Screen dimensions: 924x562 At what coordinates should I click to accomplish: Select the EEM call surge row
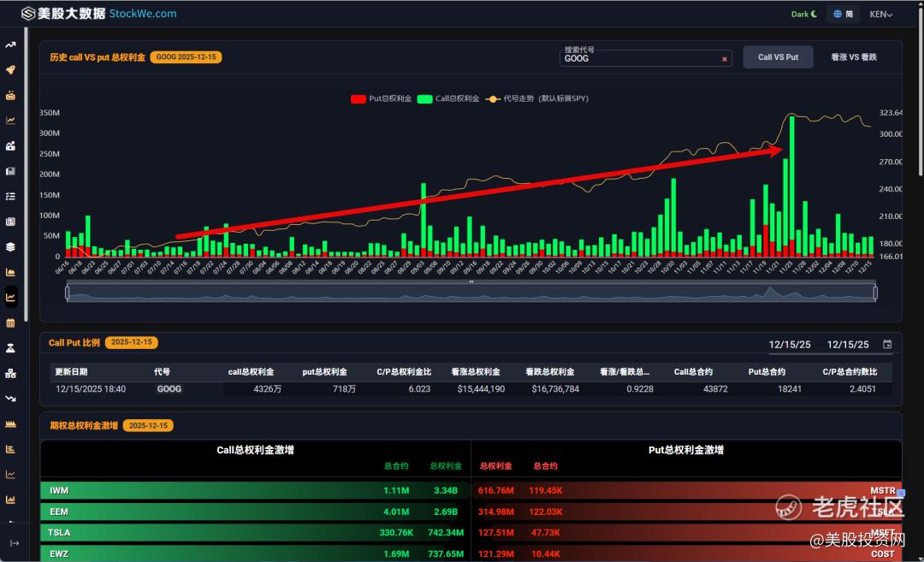coord(255,512)
